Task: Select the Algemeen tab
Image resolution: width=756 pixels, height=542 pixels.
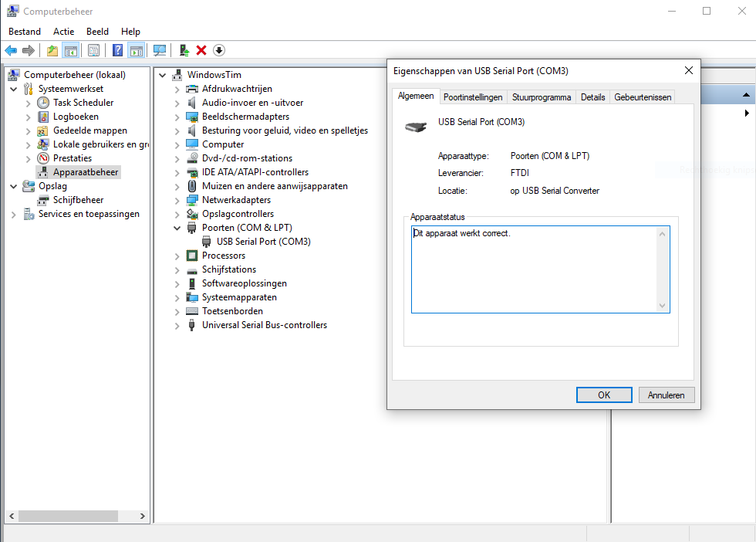Action: (416, 96)
